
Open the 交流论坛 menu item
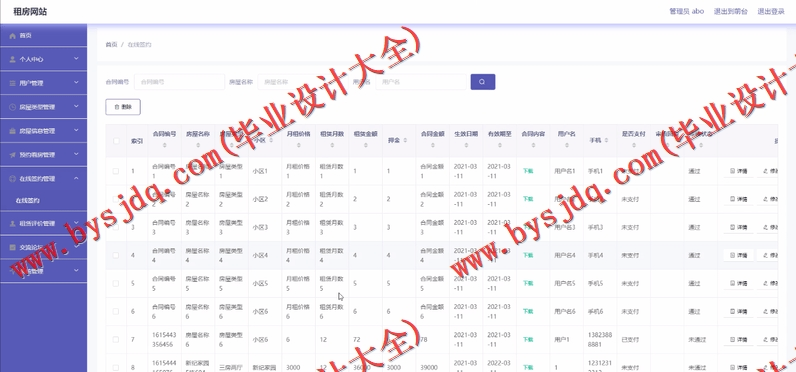pos(43,247)
